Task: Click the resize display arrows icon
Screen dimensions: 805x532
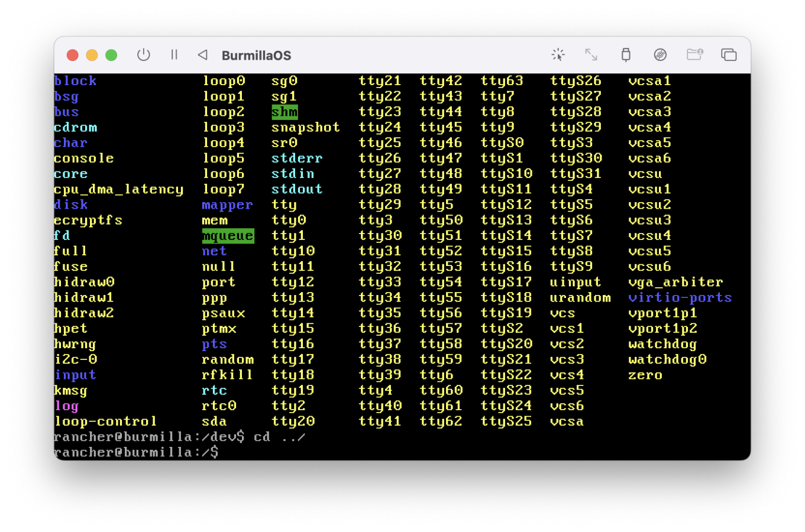Action: [591, 55]
